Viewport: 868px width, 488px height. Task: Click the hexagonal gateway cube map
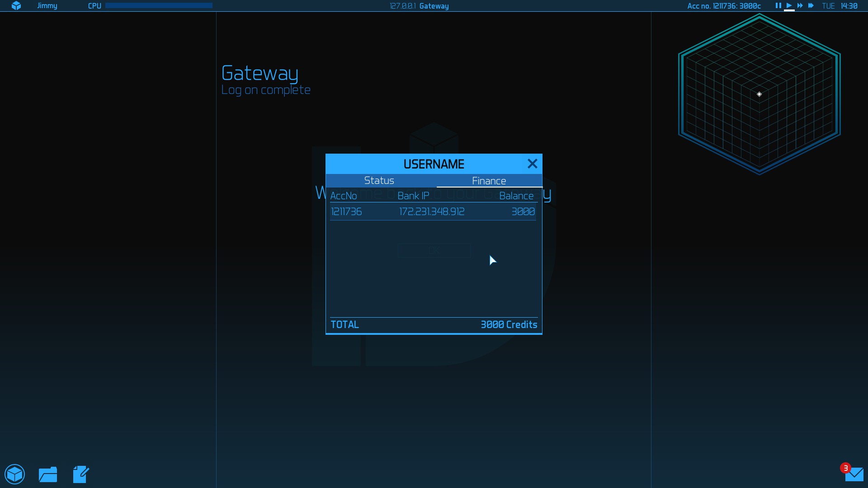click(x=759, y=94)
